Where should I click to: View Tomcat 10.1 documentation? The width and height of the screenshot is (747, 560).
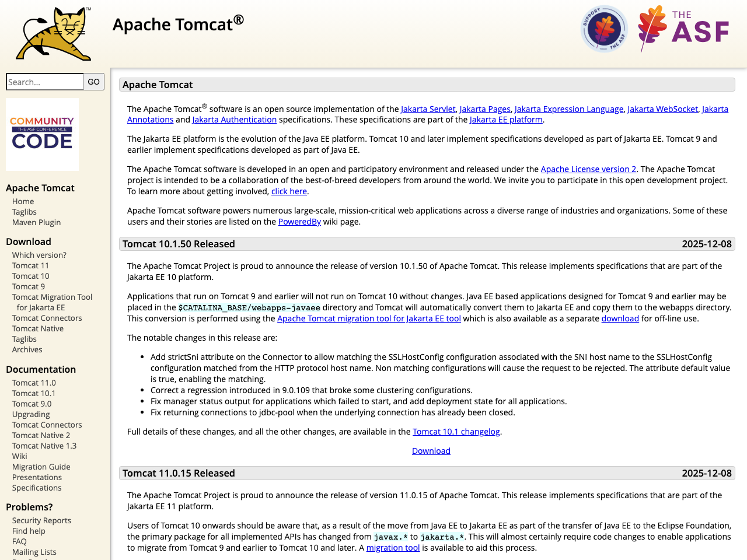pyautogui.click(x=33, y=393)
